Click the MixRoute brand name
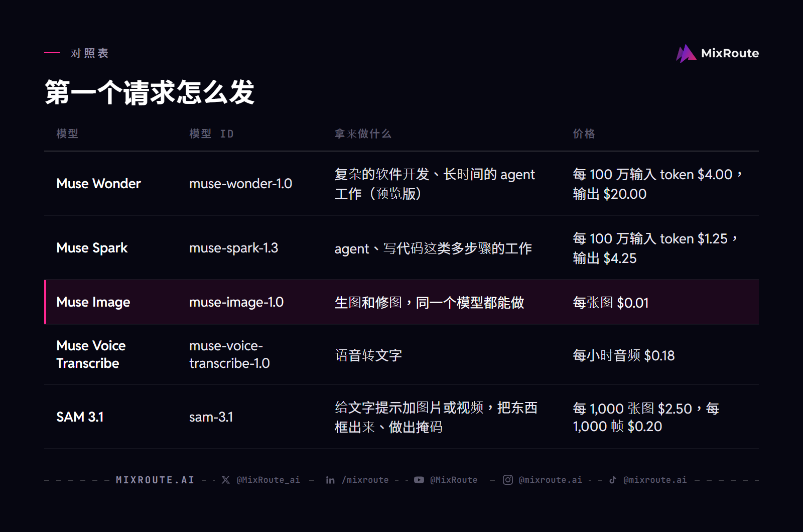 (x=730, y=53)
